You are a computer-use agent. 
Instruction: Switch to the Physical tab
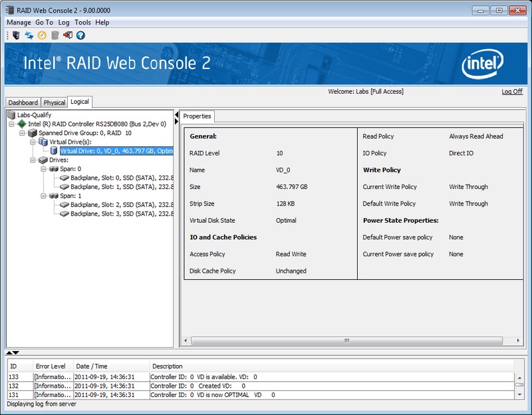55,102
